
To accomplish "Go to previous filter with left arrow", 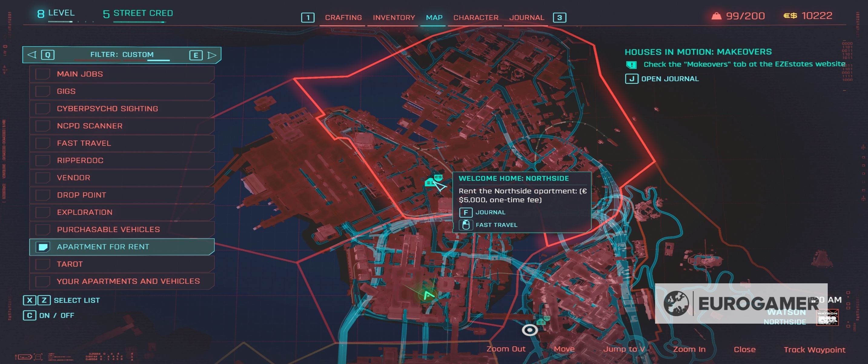I will pos(32,55).
